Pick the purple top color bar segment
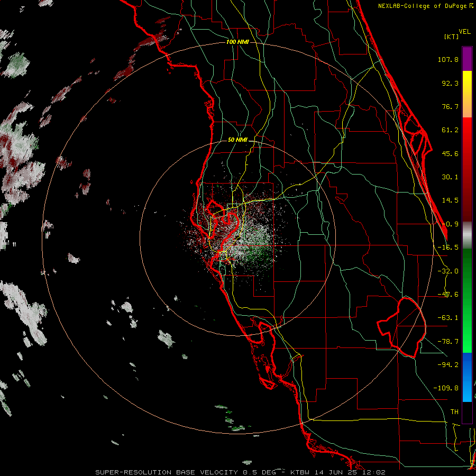Viewport: 476px width, 476px height. click(x=467, y=59)
